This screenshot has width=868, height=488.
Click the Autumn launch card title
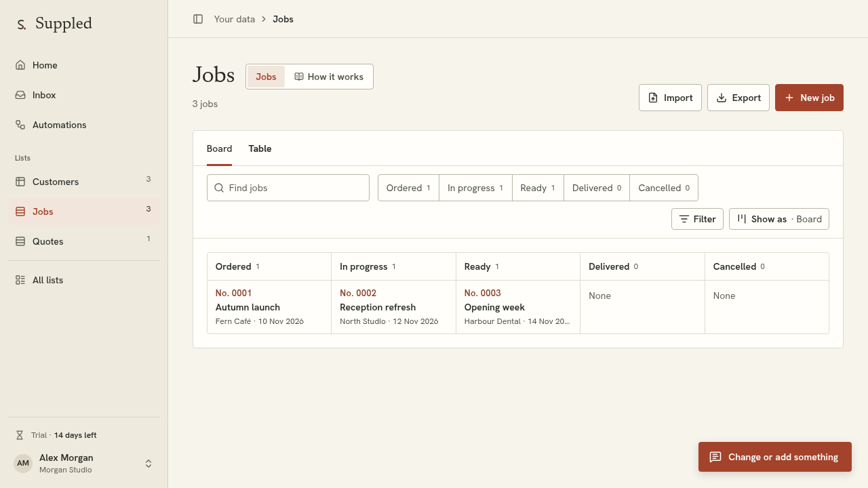click(248, 307)
